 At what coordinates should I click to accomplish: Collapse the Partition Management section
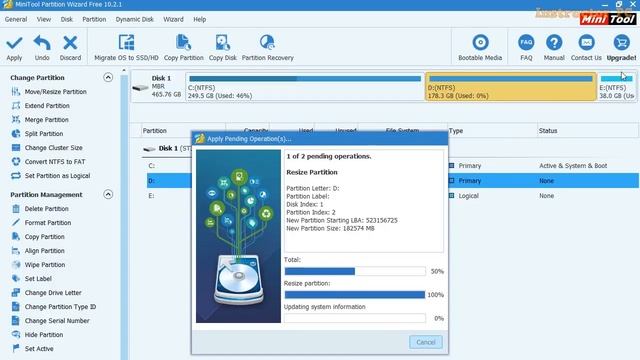(x=108, y=194)
